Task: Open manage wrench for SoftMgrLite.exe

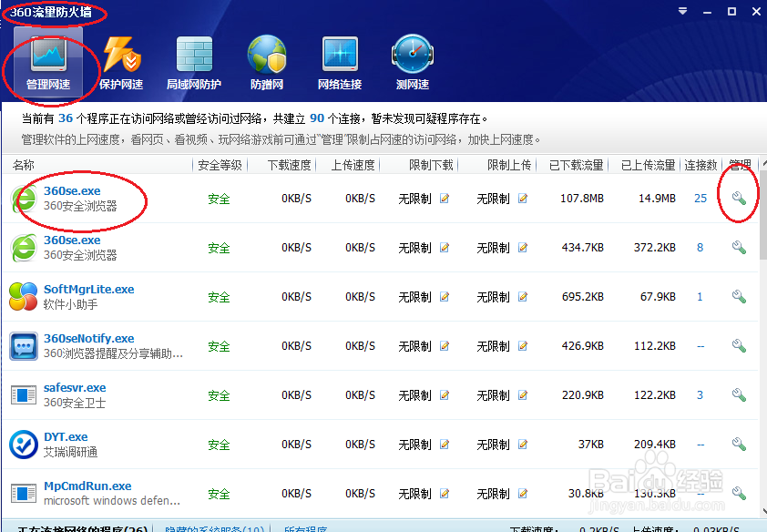Action: [739, 296]
